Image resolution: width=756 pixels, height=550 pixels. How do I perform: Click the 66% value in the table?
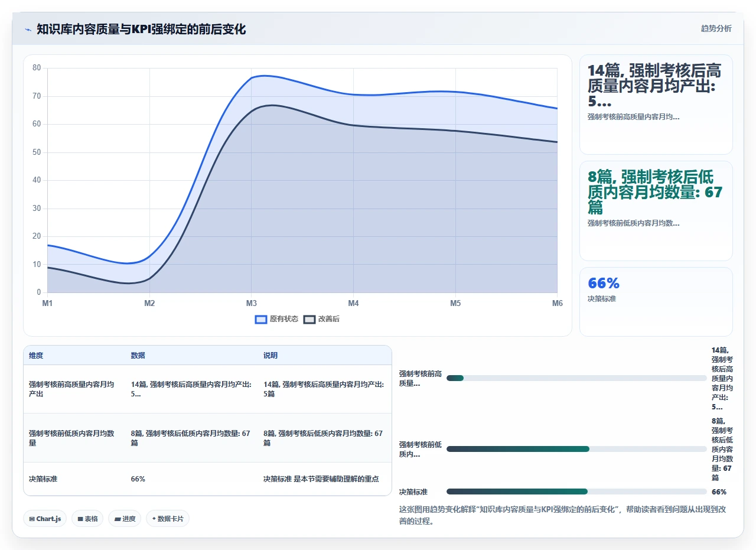click(138, 479)
